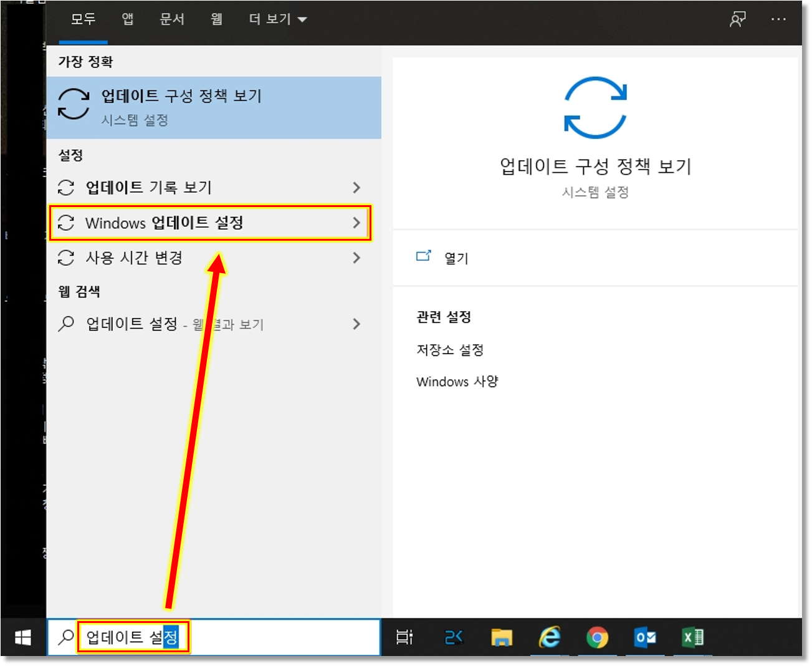Click the 2K taskbar icon
812x666 pixels.
click(x=453, y=637)
